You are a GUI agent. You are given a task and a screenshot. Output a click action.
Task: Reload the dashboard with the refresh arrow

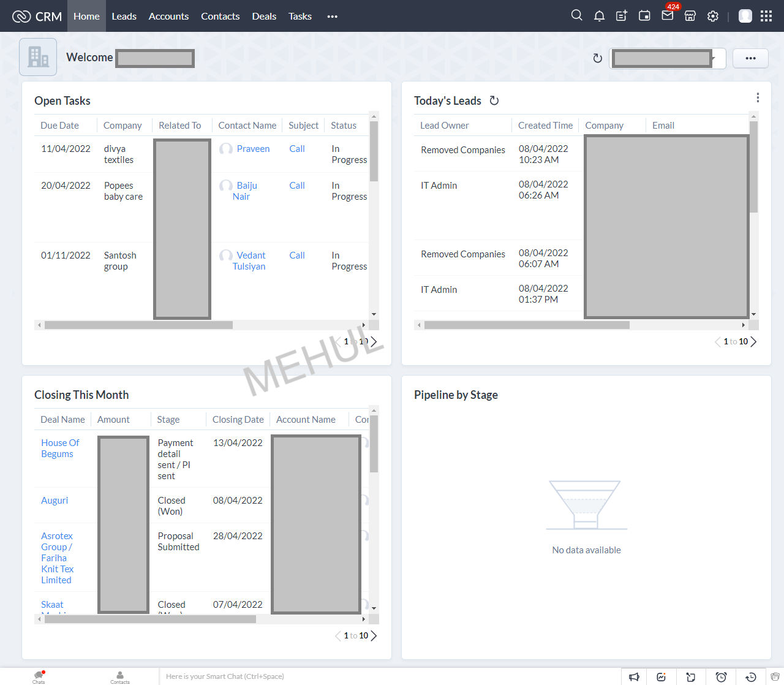coord(597,58)
